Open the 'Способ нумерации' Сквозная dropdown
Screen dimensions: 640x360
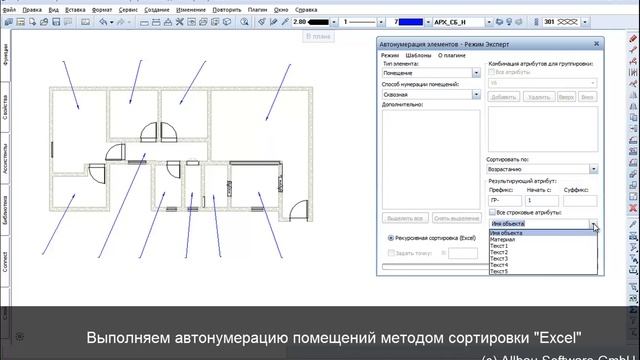476,94
